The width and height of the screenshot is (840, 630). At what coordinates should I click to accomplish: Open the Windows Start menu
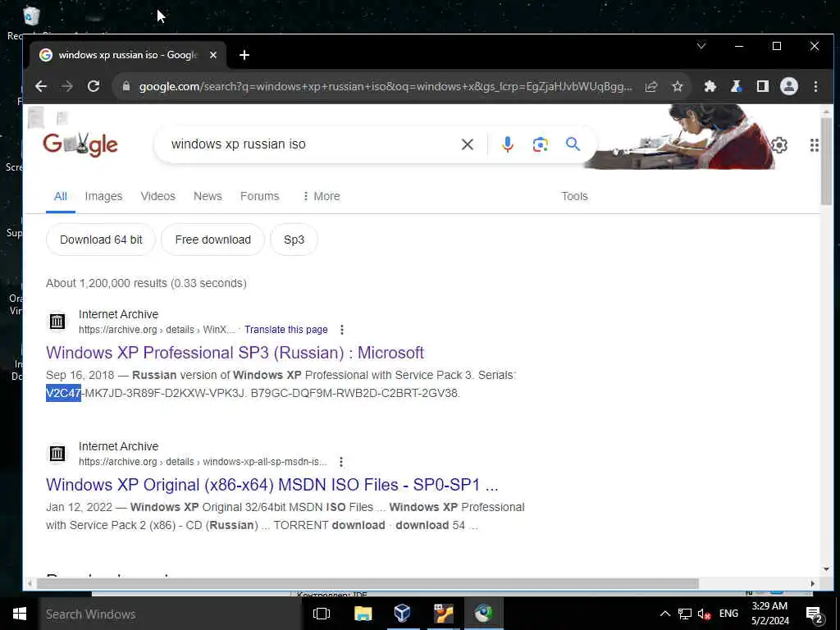coord(20,614)
